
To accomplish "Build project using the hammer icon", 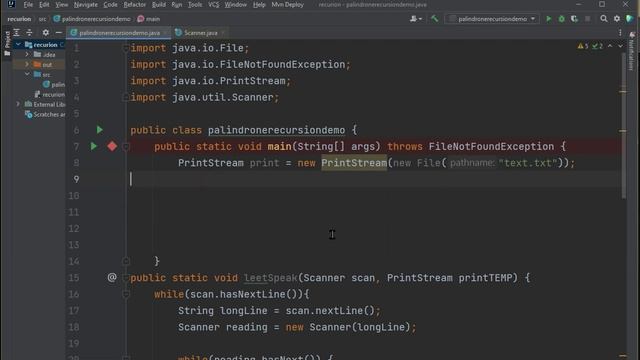I will [x=435, y=18].
